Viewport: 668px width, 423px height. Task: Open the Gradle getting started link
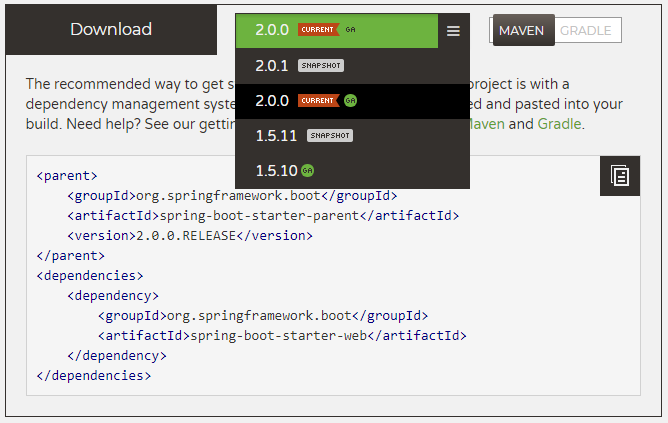(x=560, y=124)
